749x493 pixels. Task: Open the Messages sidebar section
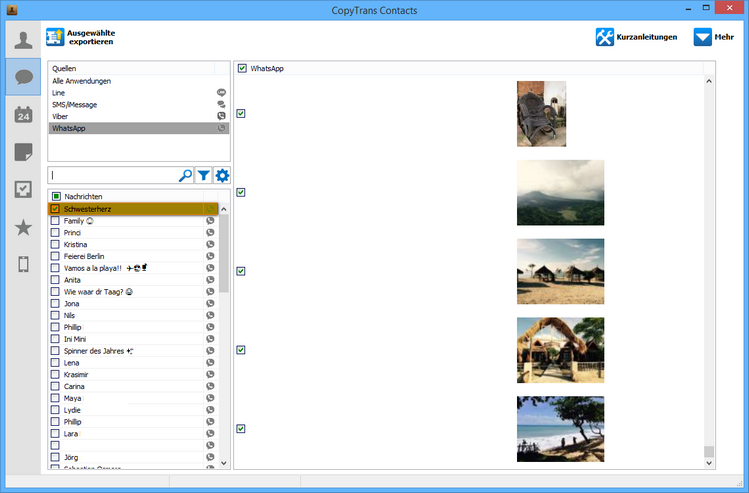point(23,77)
